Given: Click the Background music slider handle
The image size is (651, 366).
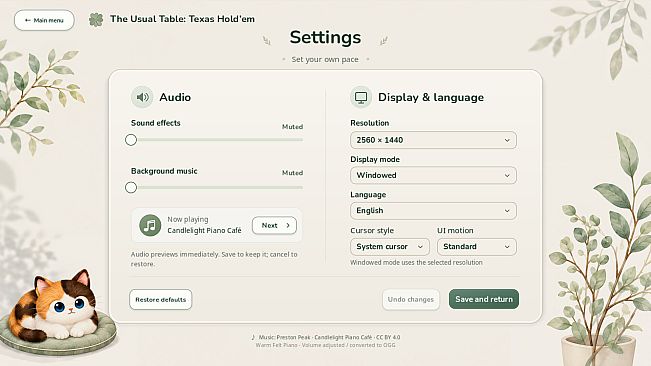Looking at the screenshot, I should [131, 188].
